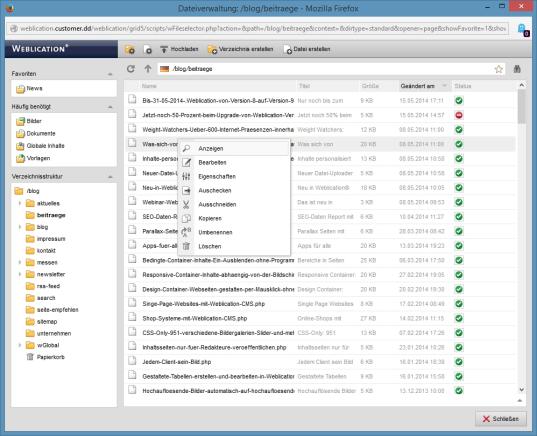Click green status icon of Weight-Watchers row
The image size is (537, 436).
pyautogui.click(x=459, y=130)
